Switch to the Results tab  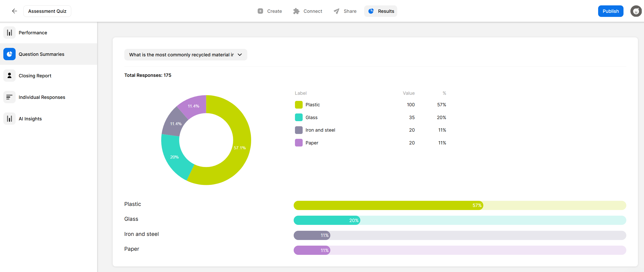(x=381, y=11)
